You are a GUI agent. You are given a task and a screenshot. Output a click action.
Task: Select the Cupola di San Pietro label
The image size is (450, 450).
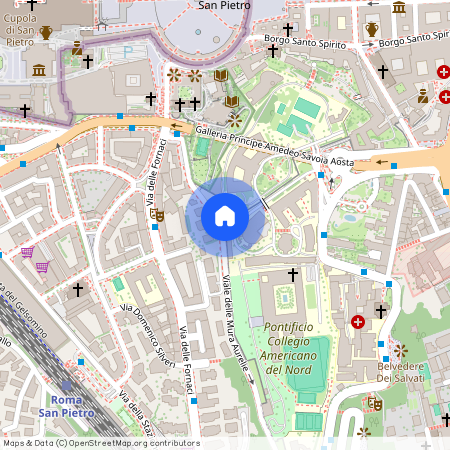(x=20, y=30)
